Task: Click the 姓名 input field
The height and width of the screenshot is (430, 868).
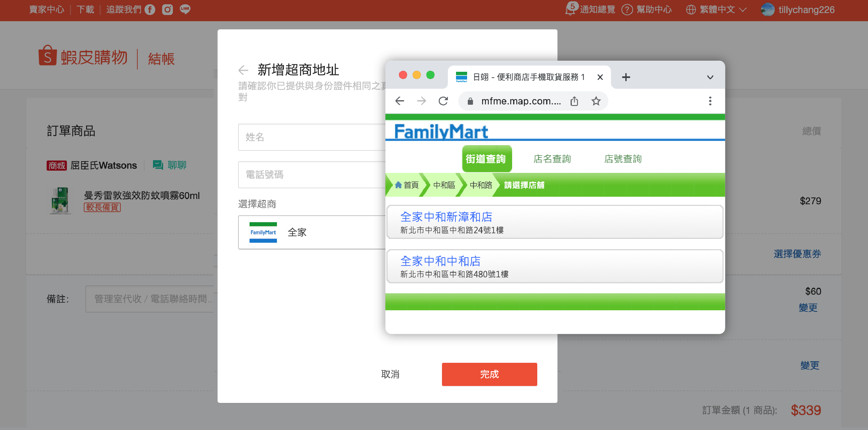Action: pyautogui.click(x=312, y=137)
